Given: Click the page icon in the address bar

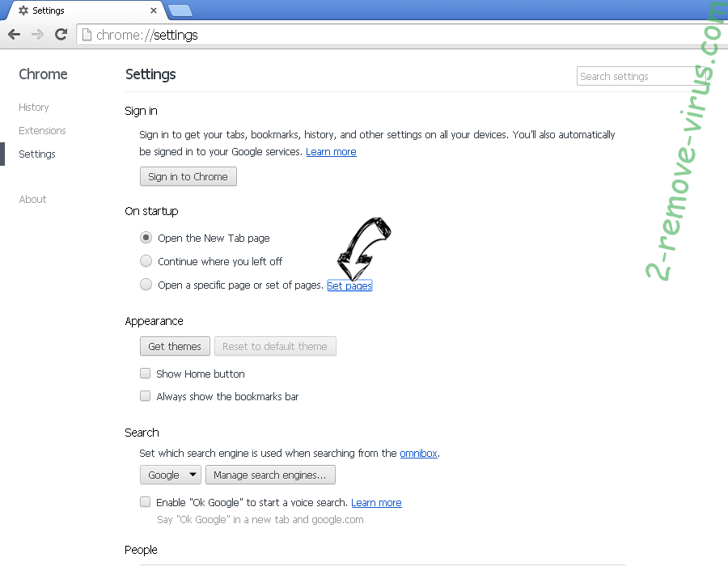Looking at the screenshot, I should (87, 35).
